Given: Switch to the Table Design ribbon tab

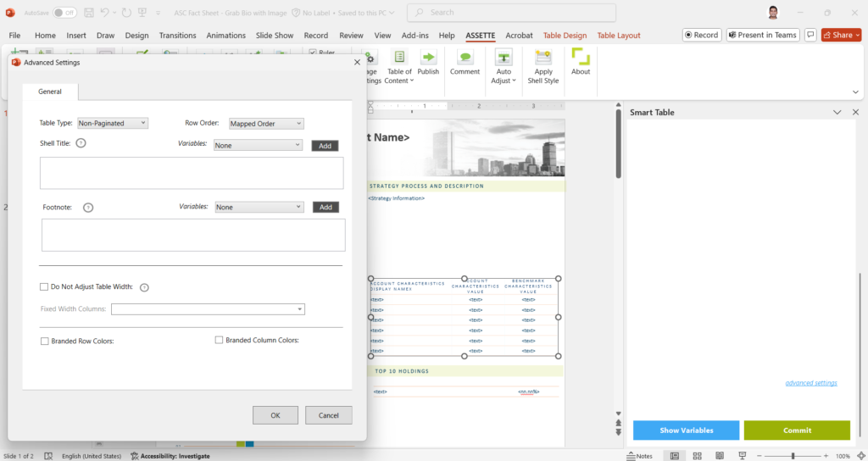Looking at the screenshot, I should 565,36.
